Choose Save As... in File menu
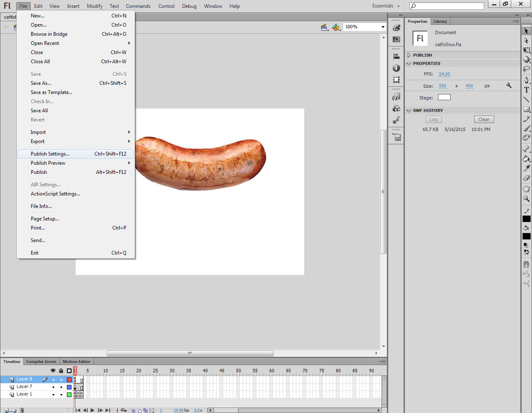Viewport: 532px width, 413px height. (76, 83)
